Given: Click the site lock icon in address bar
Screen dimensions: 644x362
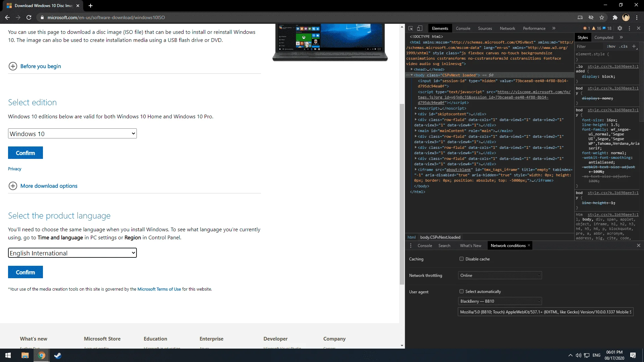Looking at the screenshot, I should pos(42,17).
